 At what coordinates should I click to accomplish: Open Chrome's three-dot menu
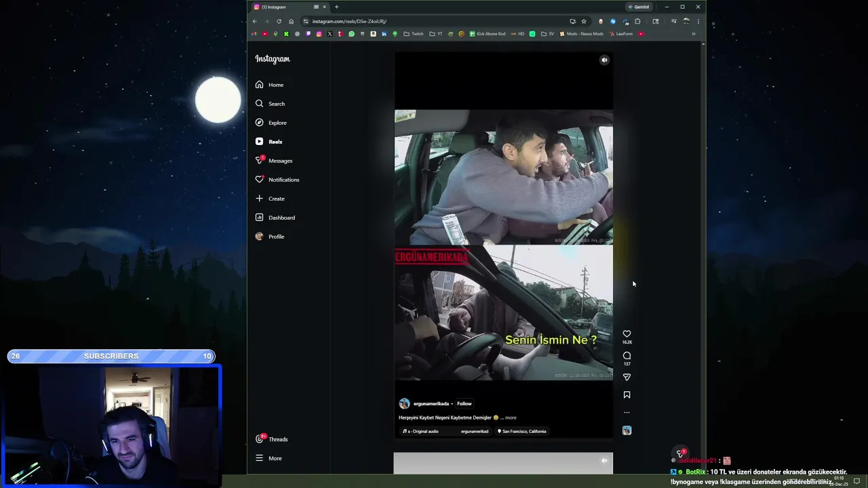click(698, 21)
